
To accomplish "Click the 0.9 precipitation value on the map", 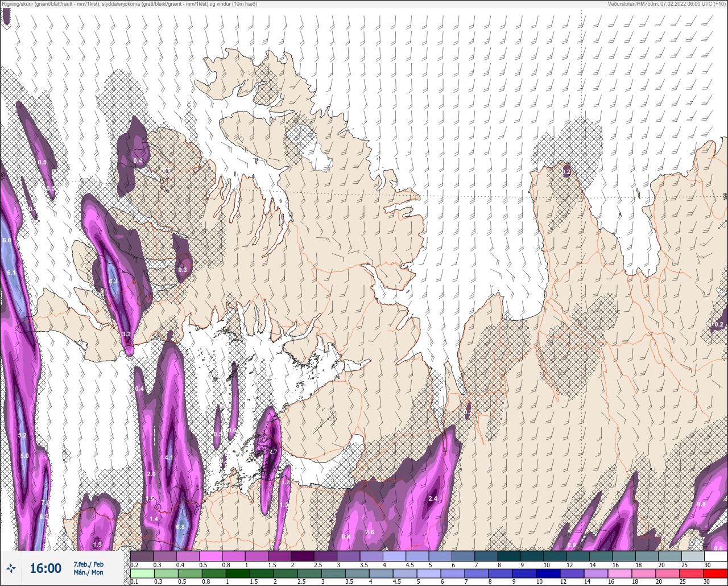I will coord(571,545).
